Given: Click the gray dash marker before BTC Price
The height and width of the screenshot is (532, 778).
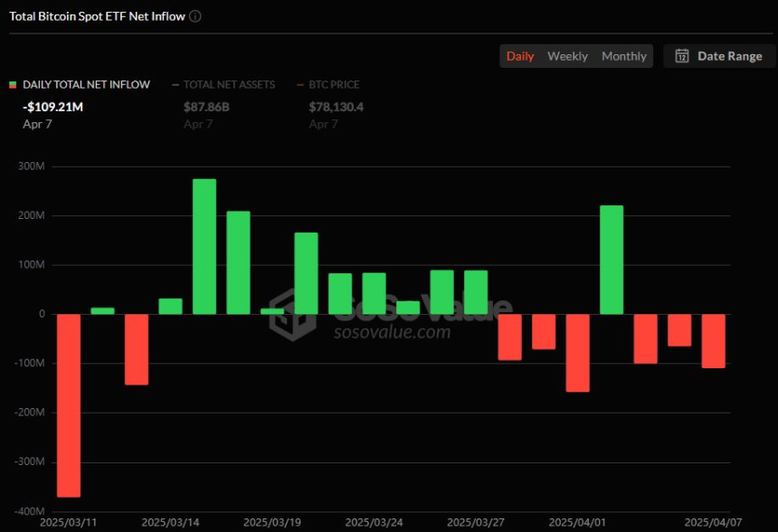Looking at the screenshot, I should click(x=300, y=85).
